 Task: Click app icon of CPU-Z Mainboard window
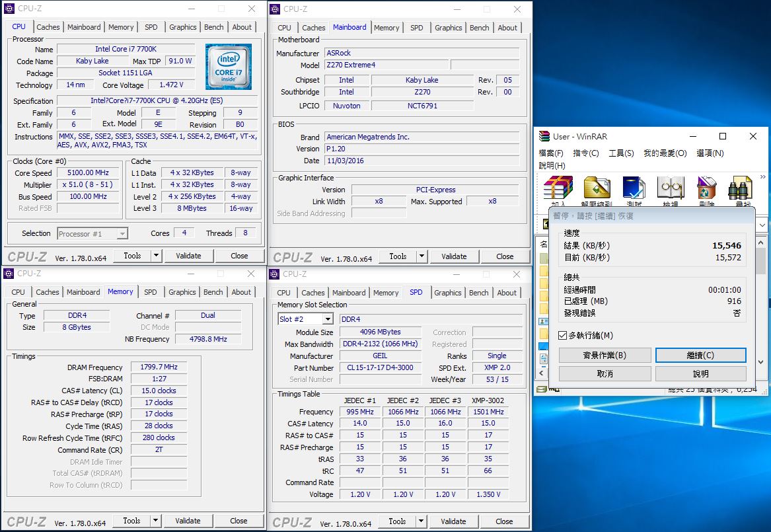(275, 9)
